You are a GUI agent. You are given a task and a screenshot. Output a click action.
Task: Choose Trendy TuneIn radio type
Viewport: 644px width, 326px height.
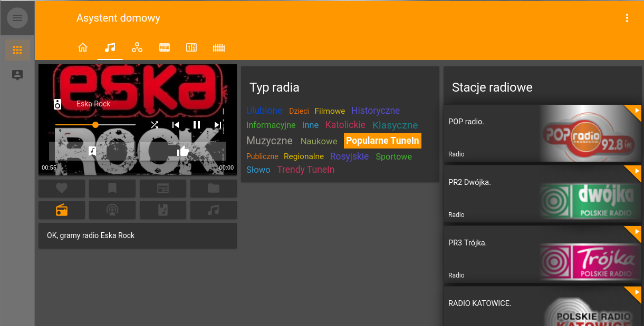tap(306, 170)
